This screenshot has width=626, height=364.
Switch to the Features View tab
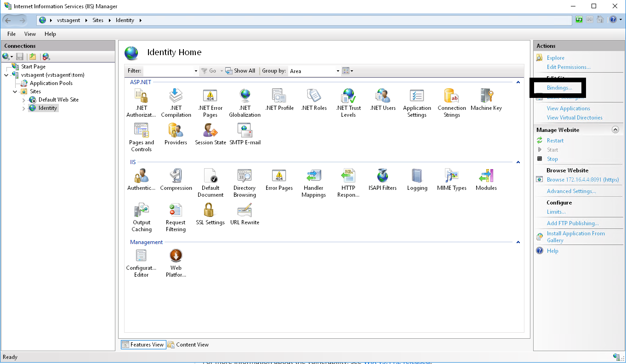pyautogui.click(x=142, y=345)
